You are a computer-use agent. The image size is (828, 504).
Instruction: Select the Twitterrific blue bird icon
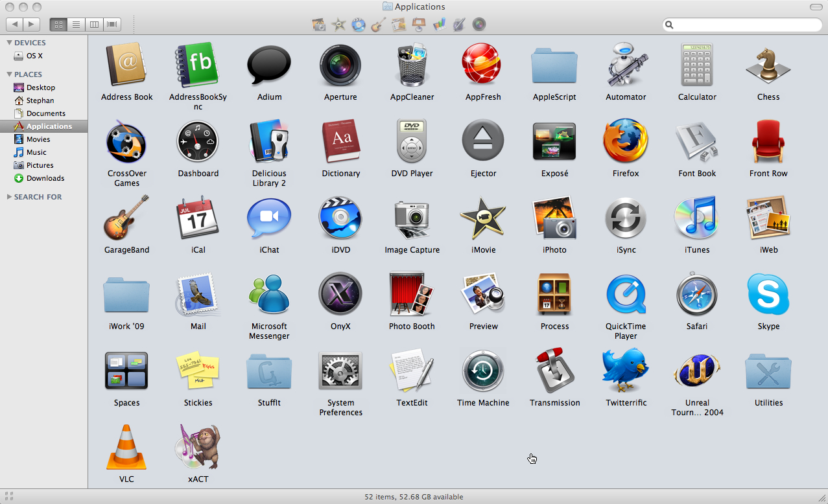point(626,371)
